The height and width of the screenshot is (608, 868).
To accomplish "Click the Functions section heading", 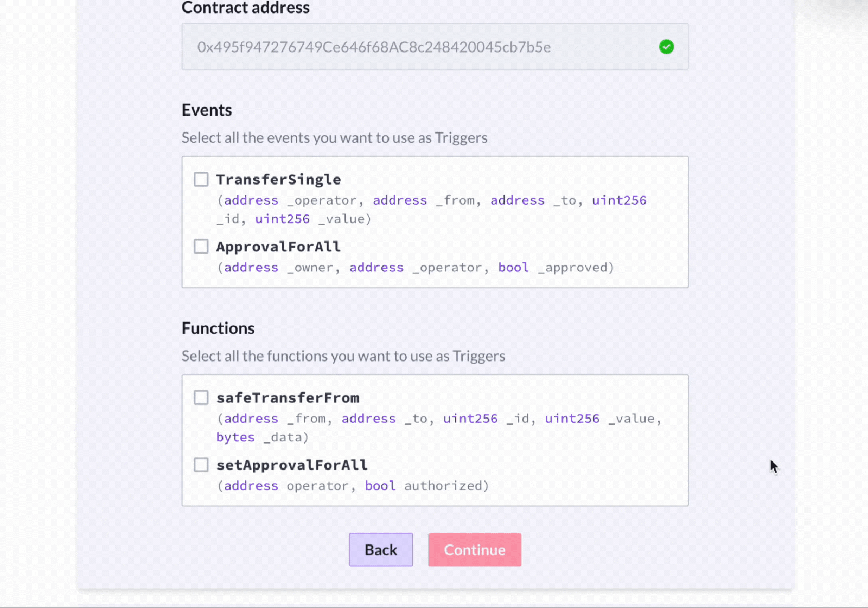I will point(218,328).
